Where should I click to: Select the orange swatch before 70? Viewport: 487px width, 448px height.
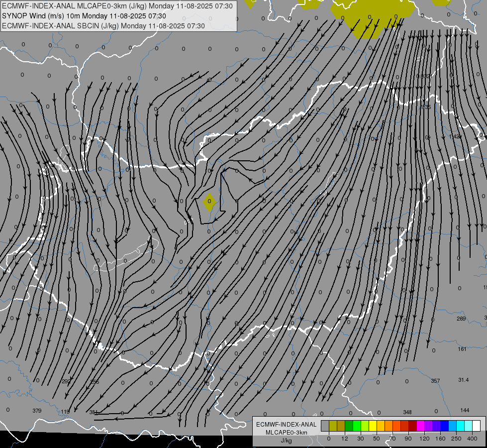click(389, 426)
